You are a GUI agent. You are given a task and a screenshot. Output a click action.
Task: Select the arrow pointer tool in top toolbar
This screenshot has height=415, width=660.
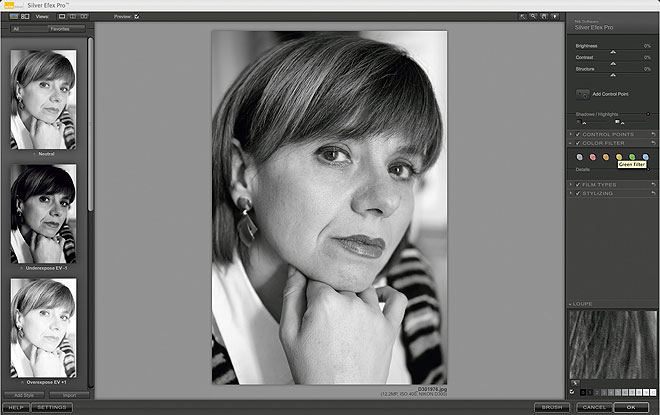pos(521,17)
